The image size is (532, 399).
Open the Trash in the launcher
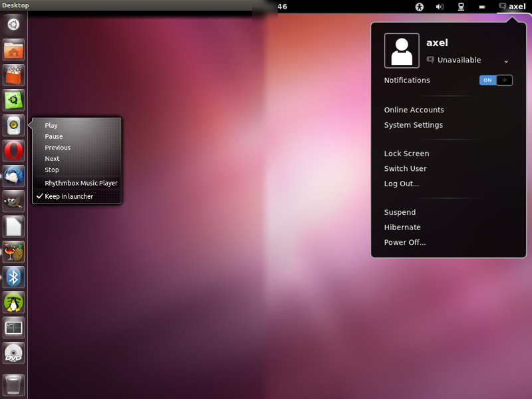[13, 384]
